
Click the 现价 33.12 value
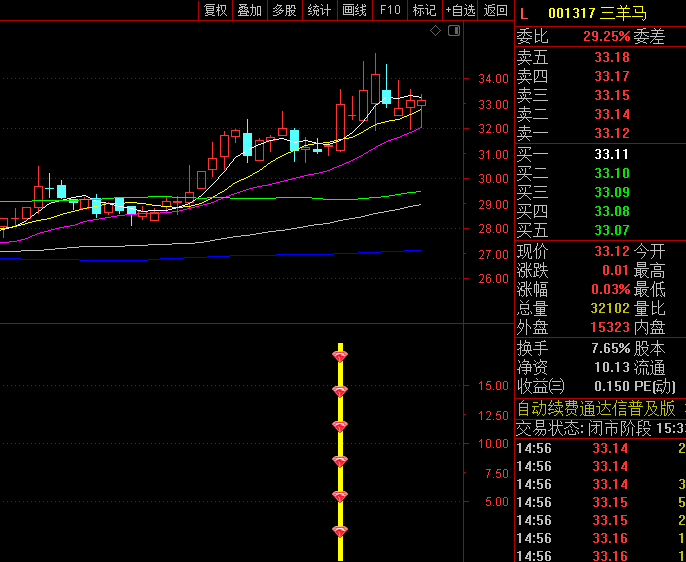click(612, 251)
